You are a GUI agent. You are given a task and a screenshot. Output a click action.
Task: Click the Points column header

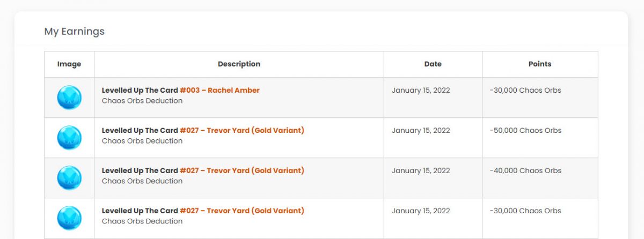point(540,64)
